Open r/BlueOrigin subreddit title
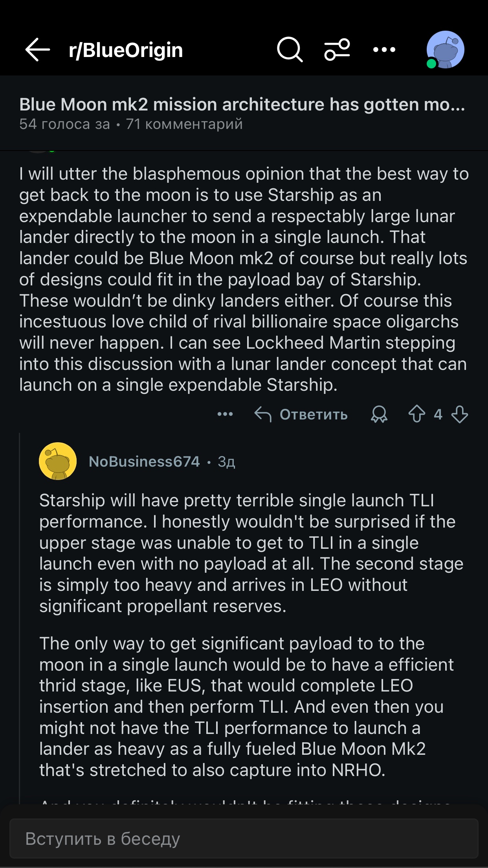This screenshot has width=488, height=868. [x=126, y=50]
